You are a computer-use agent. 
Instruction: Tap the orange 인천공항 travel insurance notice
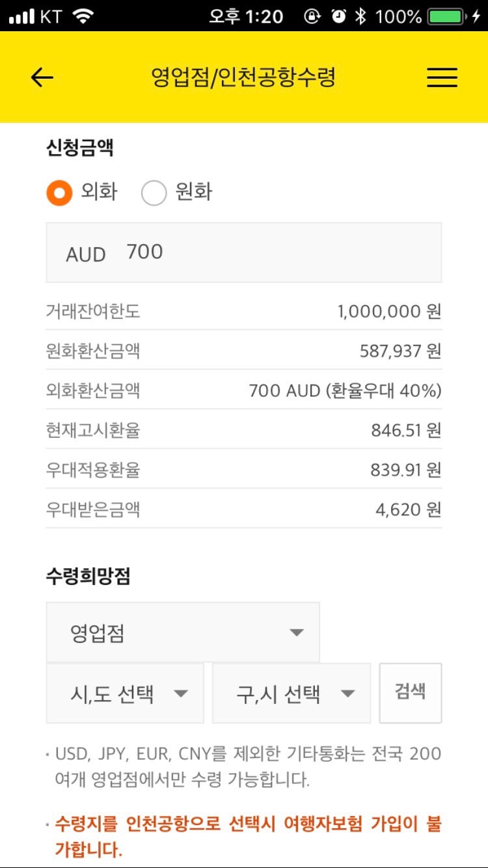[x=247, y=836]
